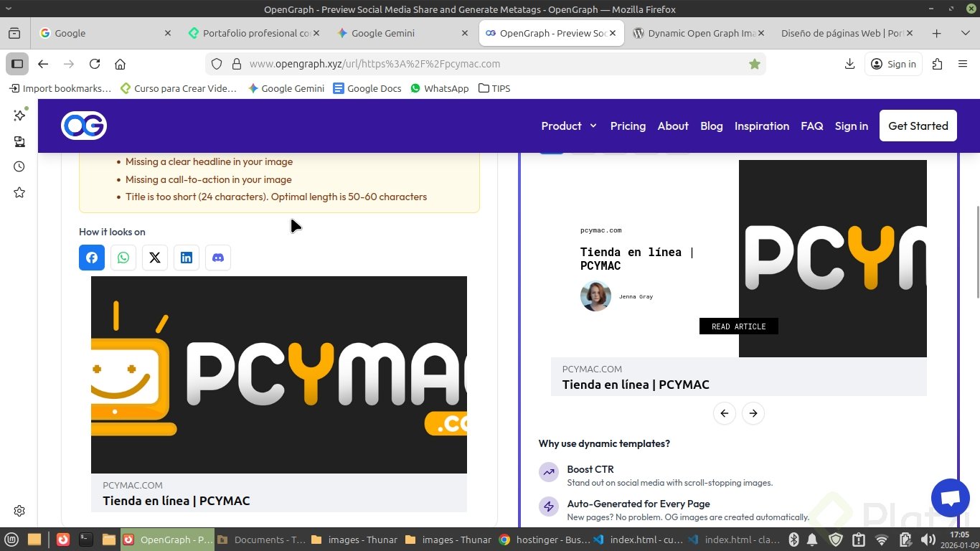Viewport: 980px width, 551px height.
Task: Open Inspiration in navigation bar
Action: [762, 126]
